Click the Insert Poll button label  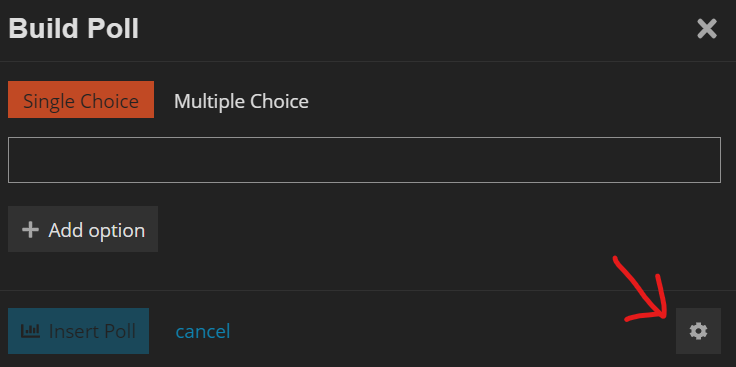click(x=92, y=331)
